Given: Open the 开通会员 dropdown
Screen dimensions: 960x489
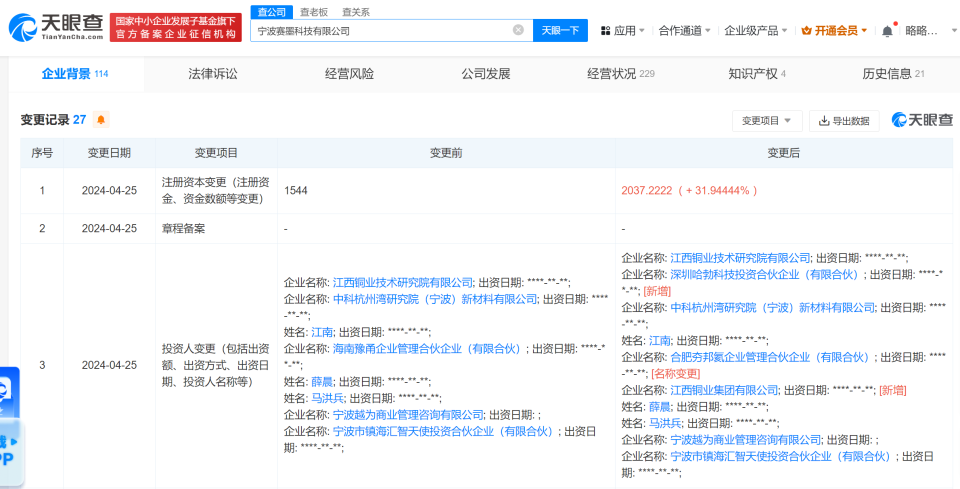Looking at the screenshot, I should pyautogui.click(x=834, y=31).
